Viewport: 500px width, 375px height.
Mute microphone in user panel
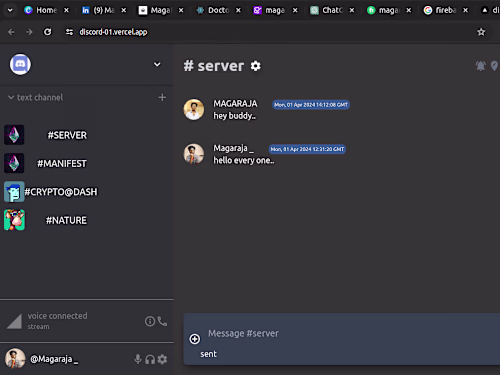click(x=138, y=359)
